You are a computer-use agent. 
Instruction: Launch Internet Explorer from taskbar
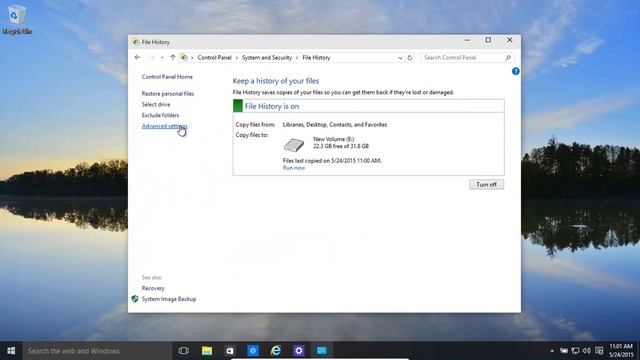point(276,351)
